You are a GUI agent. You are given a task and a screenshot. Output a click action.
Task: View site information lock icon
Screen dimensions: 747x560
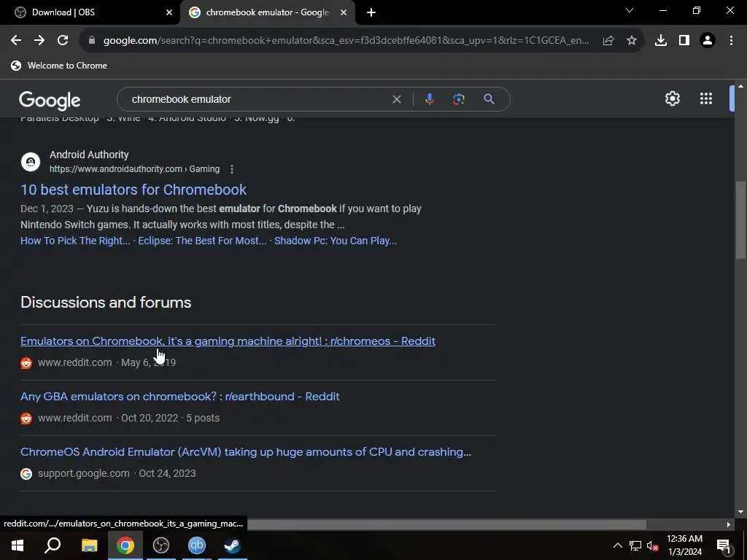(92, 41)
